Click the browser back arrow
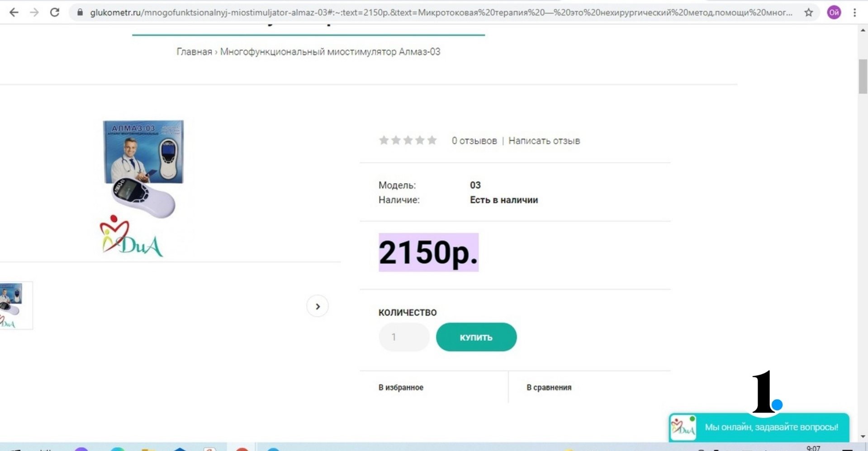 pos(14,12)
